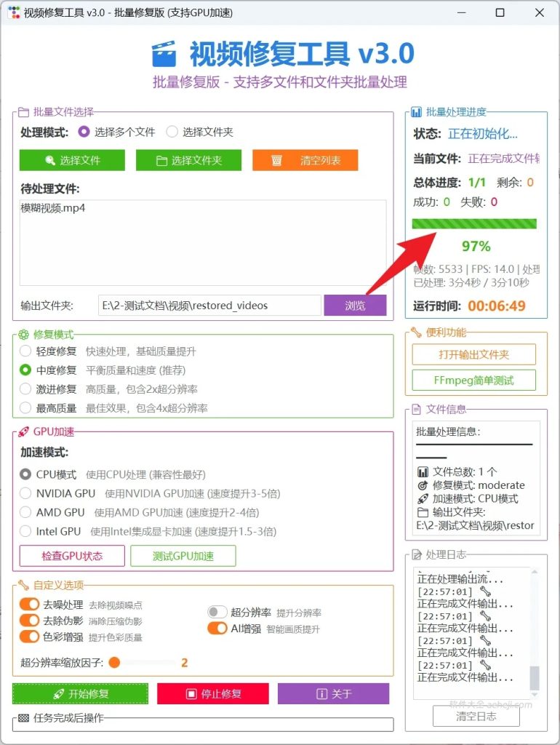Toggle the AI增强 switch
The width and height of the screenshot is (560, 745).
pos(217,628)
